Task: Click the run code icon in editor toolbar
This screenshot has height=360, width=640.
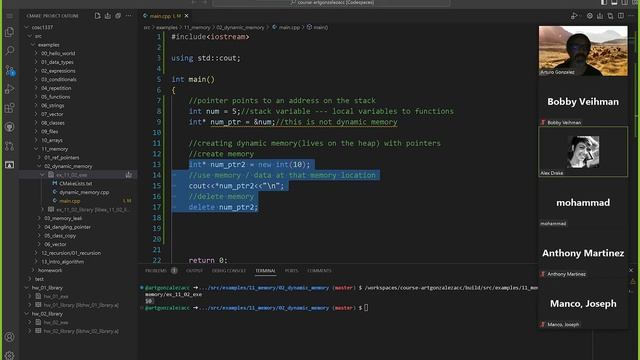Action: [x=574, y=16]
